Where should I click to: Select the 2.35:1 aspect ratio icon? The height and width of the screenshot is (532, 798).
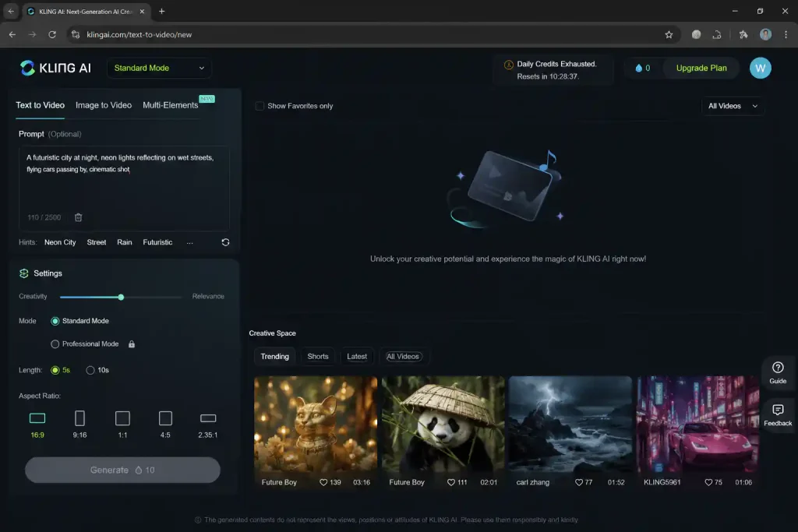(208, 418)
